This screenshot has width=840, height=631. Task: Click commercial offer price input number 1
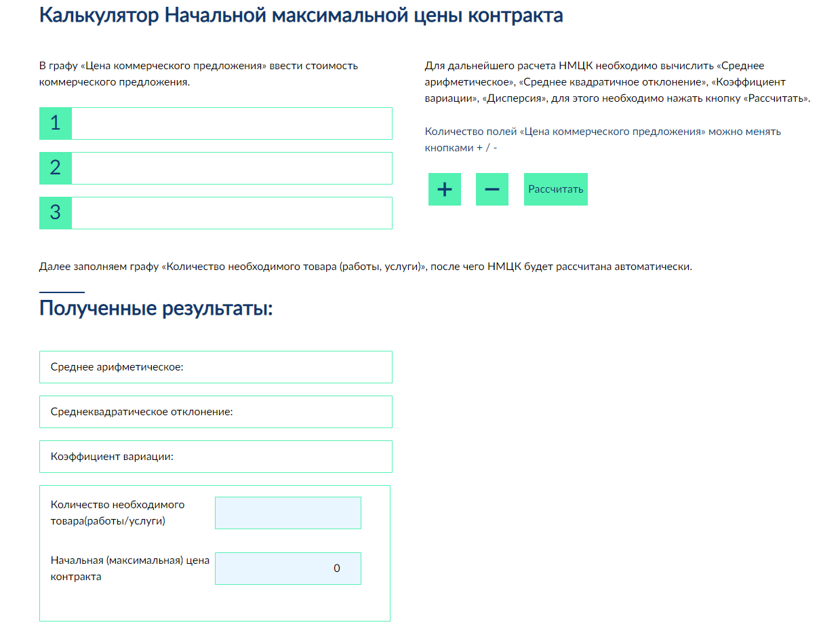(231, 123)
